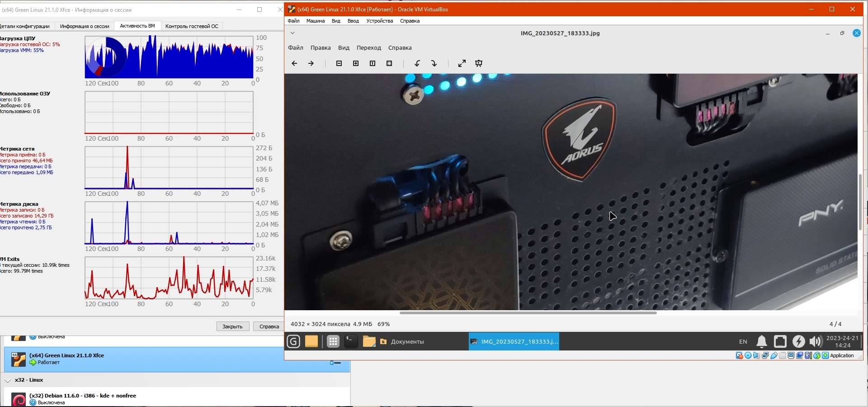Open VirtualBox Файл menu in menu bar

(293, 21)
